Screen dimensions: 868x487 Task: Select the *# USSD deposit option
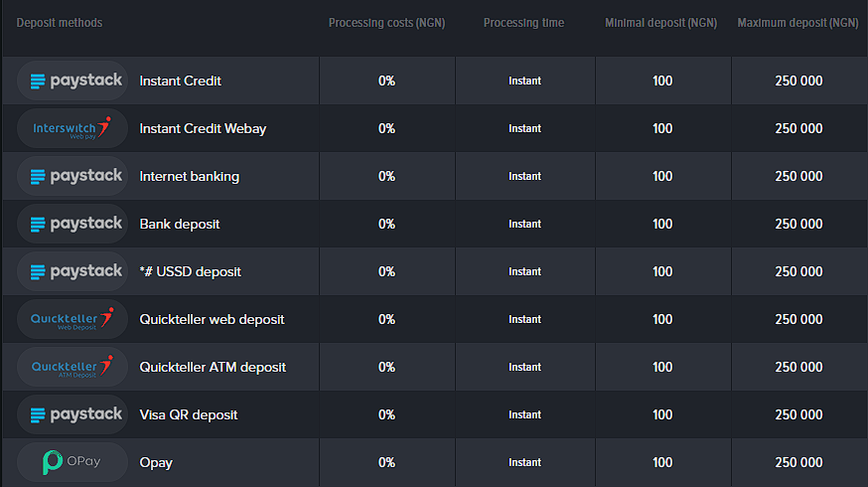click(x=190, y=271)
